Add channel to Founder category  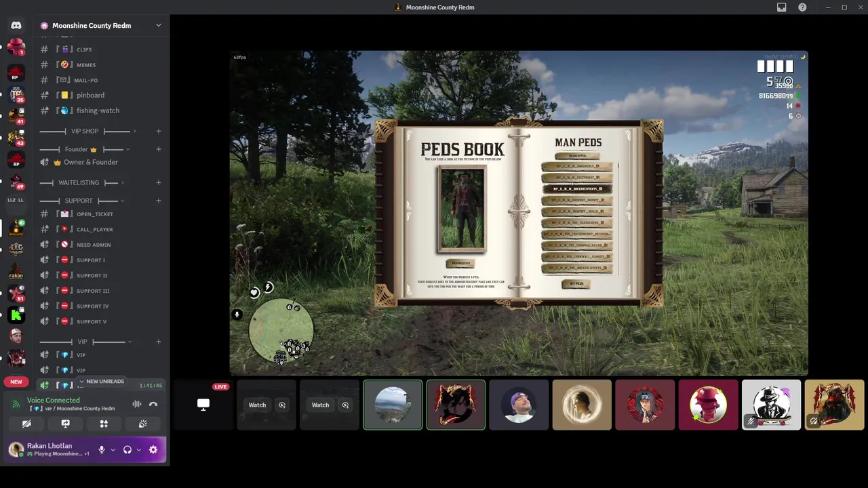point(158,149)
